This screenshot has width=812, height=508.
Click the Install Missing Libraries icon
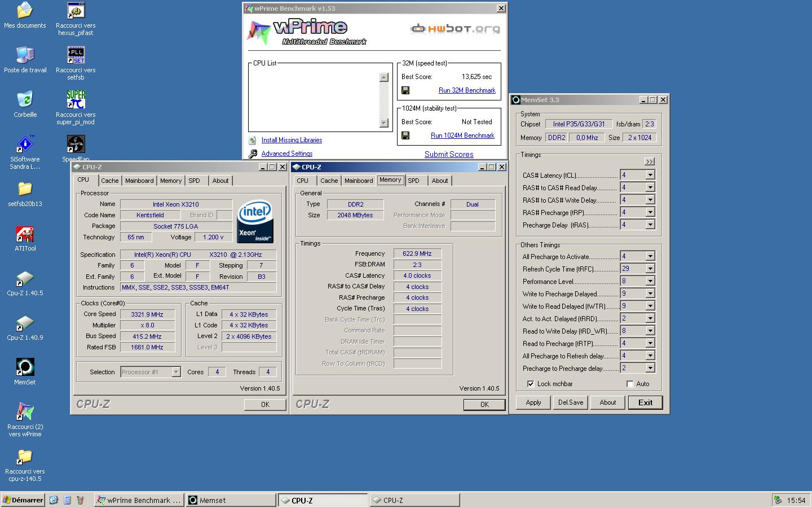pyautogui.click(x=252, y=140)
